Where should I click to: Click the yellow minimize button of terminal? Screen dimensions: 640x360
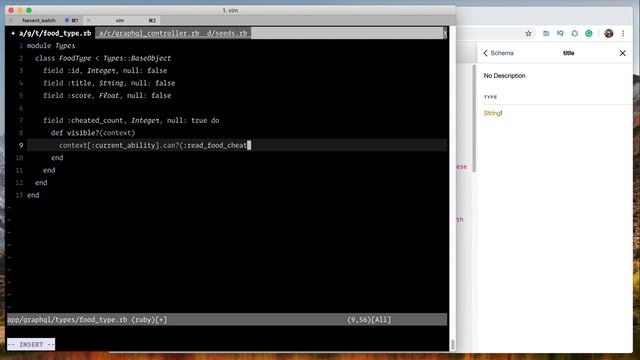(x=20, y=10)
